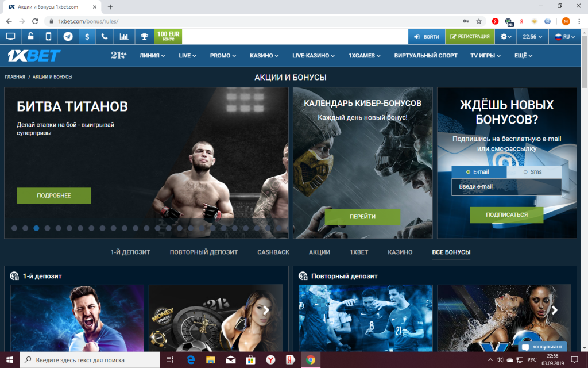The image size is (588, 368).
Task: Expand the settings gear dropdown
Action: click(x=506, y=36)
